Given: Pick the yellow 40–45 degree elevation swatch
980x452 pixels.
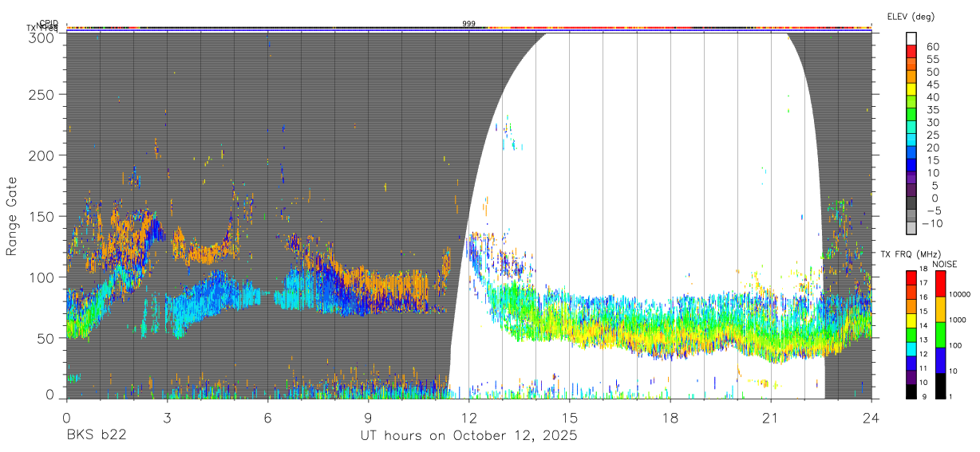Looking at the screenshot, I should (x=911, y=89).
